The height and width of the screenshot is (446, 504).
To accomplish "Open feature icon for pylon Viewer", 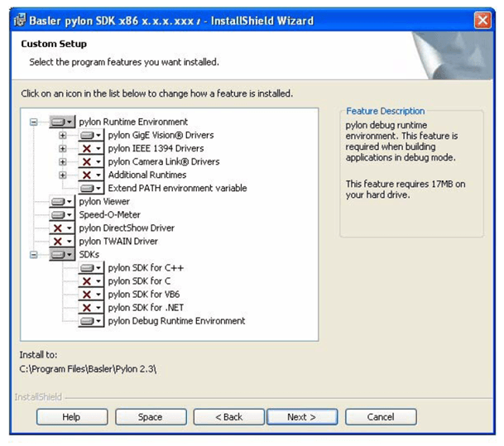I will click(62, 201).
